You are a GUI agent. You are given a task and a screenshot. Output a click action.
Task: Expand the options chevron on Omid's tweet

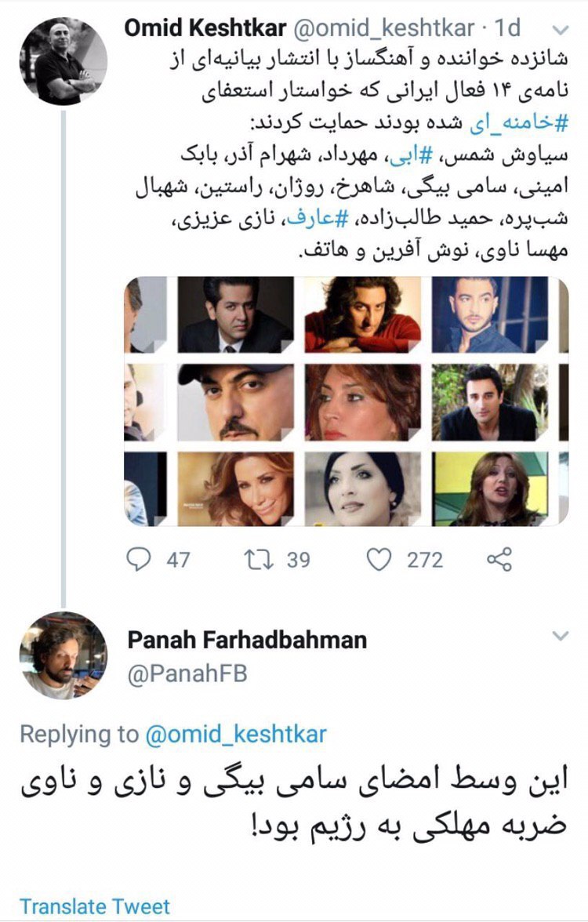tap(561, 30)
